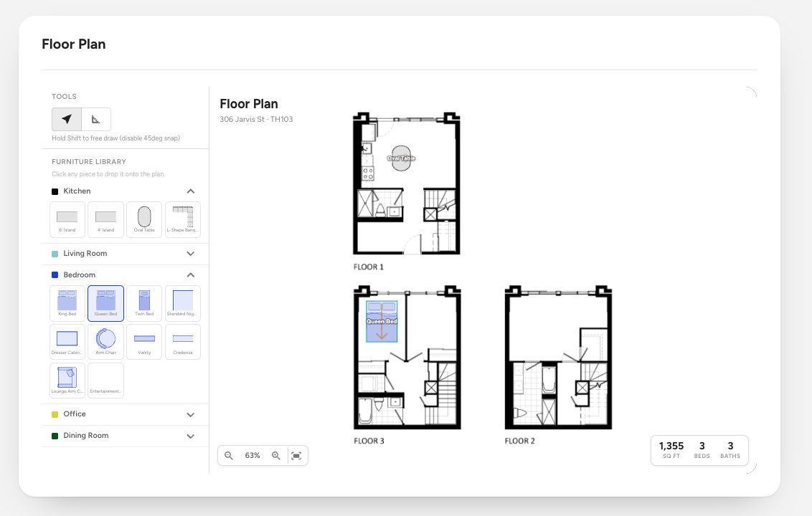The height and width of the screenshot is (516, 812).
Task: Click the green Dining Room swatch
Action: tap(55, 436)
